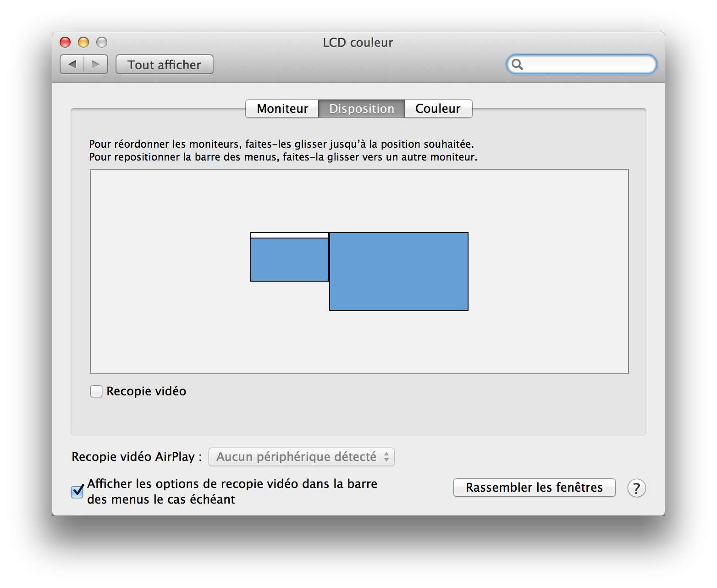The width and height of the screenshot is (717, 588).
Task: Focus the search input field
Action: pos(587,64)
